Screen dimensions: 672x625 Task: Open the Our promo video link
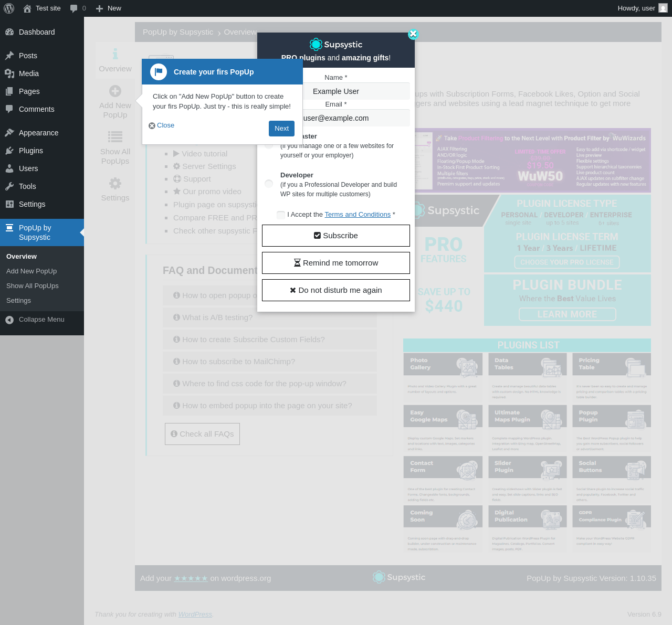click(207, 192)
